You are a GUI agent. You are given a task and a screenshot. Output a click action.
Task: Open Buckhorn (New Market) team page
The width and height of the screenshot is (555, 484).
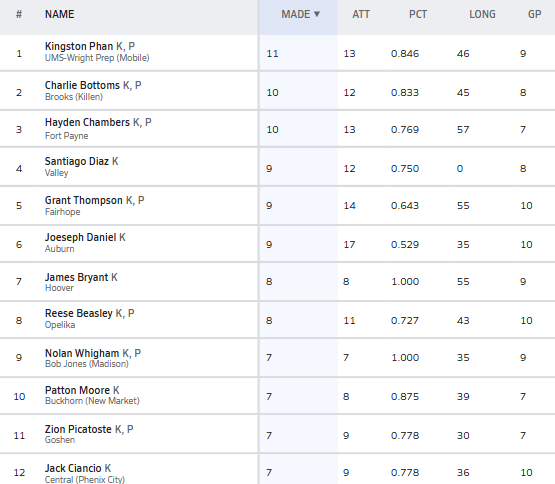pyautogui.click(x=92, y=401)
